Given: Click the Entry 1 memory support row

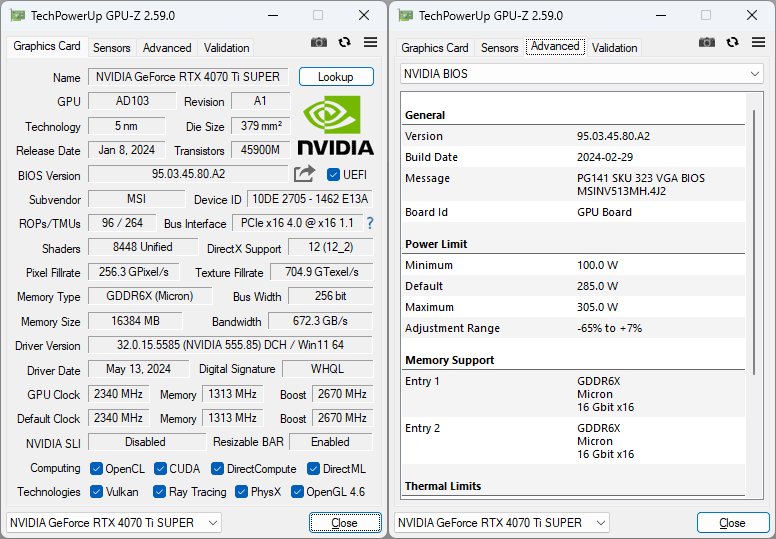Looking at the screenshot, I should (574, 394).
